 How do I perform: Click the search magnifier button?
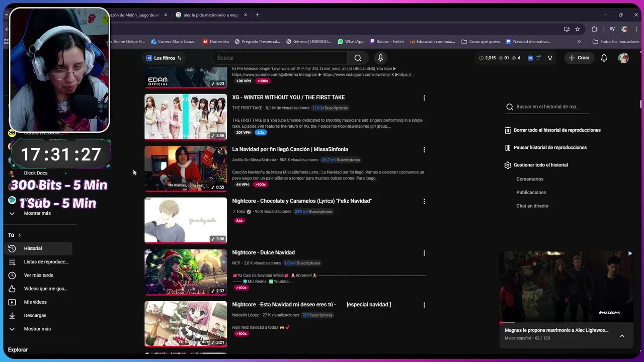click(x=358, y=58)
